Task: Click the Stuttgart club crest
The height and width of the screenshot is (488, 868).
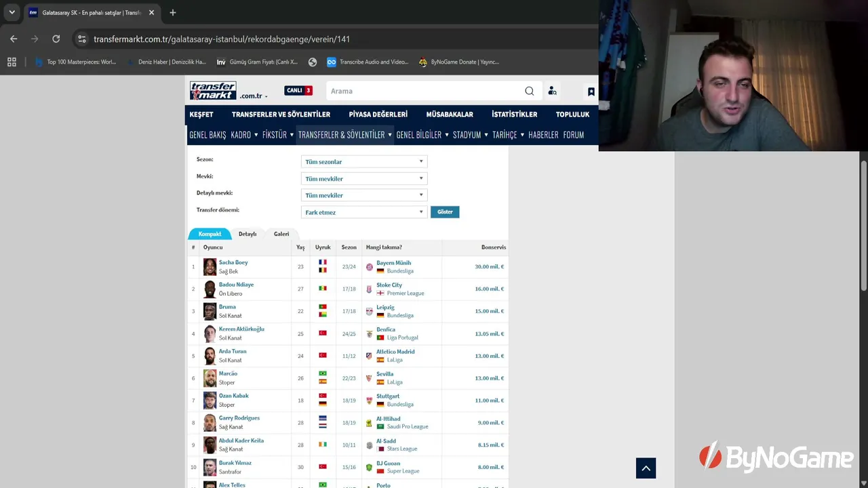Action: [x=370, y=401]
